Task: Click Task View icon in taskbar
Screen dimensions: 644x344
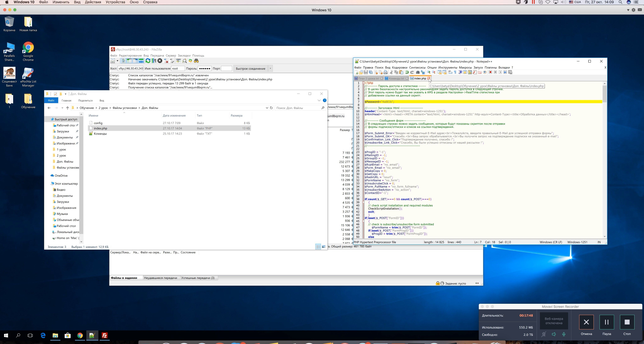Action: click(30, 336)
